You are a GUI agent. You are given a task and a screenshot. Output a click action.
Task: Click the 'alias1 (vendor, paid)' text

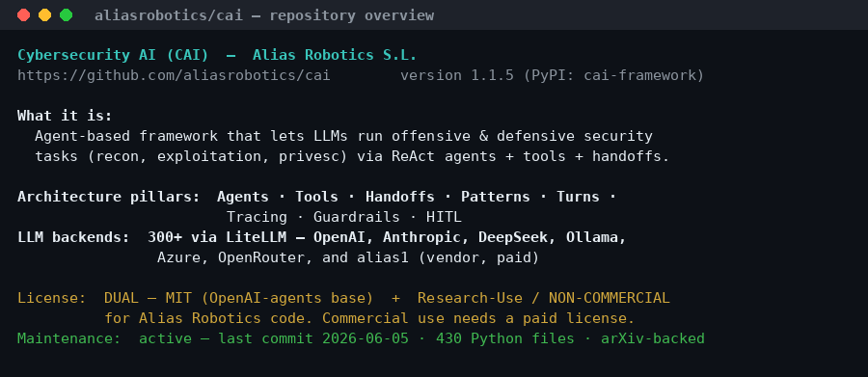coord(448,258)
